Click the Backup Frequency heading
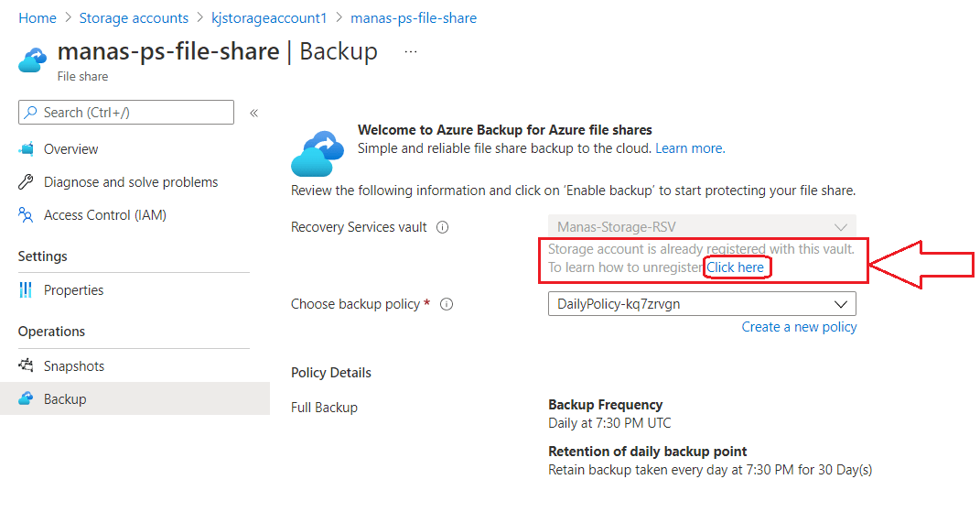This screenshot has height=512, width=980. click(x=605, y=404)
